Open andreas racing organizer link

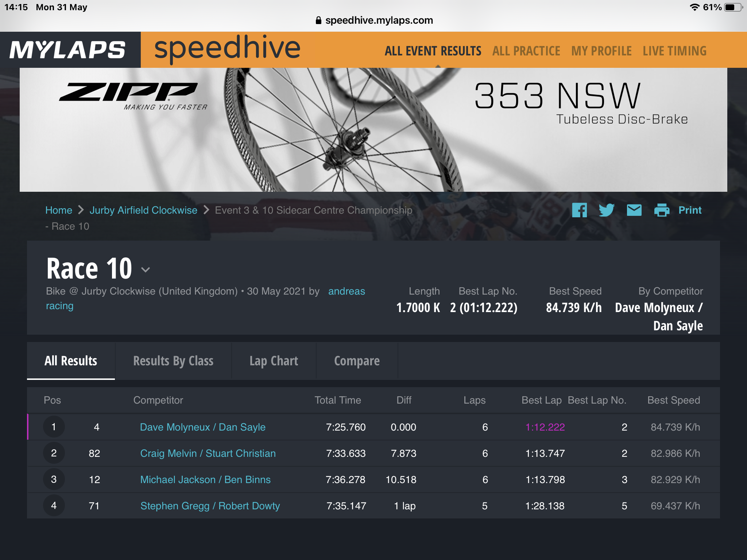click(x=347, y=291)
